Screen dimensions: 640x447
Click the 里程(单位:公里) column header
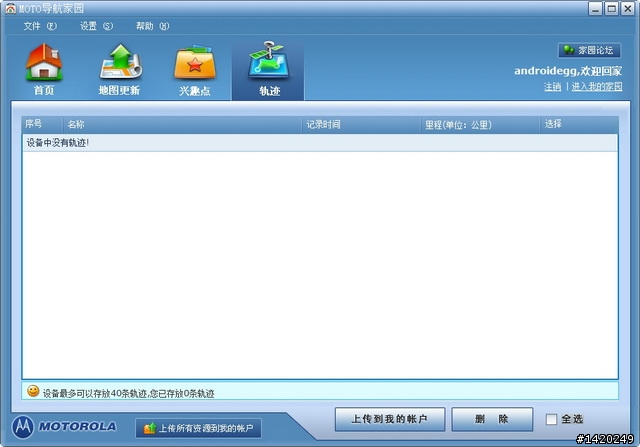pos(480,125)
